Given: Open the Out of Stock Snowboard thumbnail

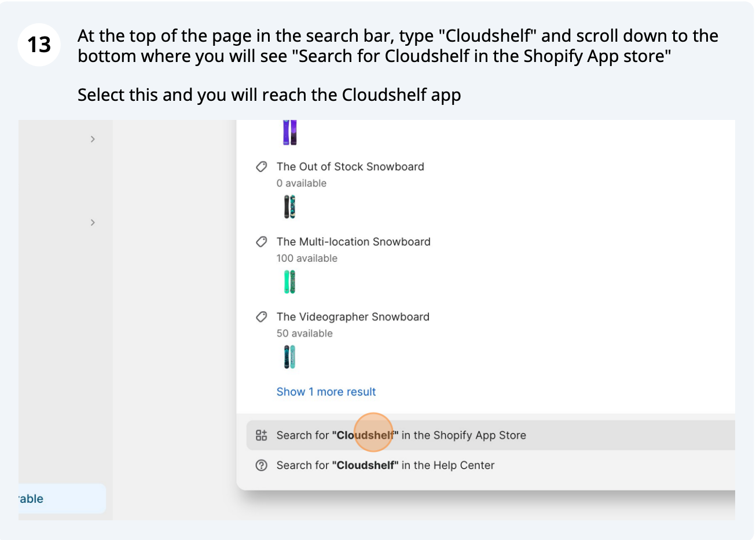Looking at the screenshot, I should point(290,207).
